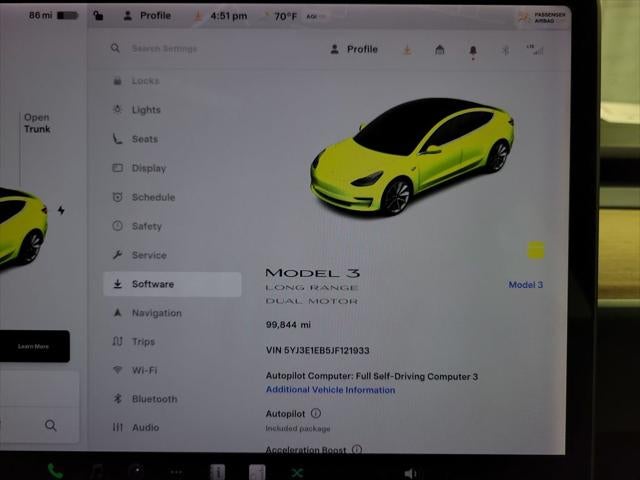Tap the search magnifier on left card
Image resolution: width=640 pixels, height=480 pixels.
pos(51,425)
